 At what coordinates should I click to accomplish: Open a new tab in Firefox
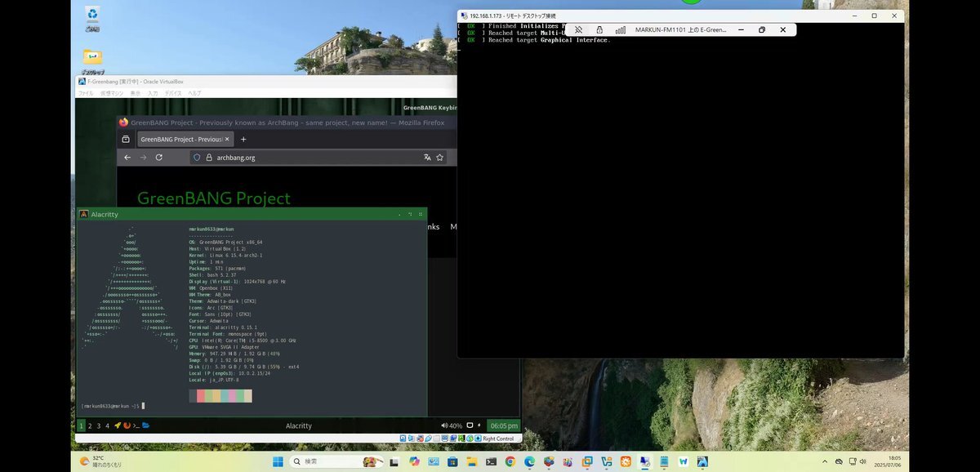click(243, 139)
